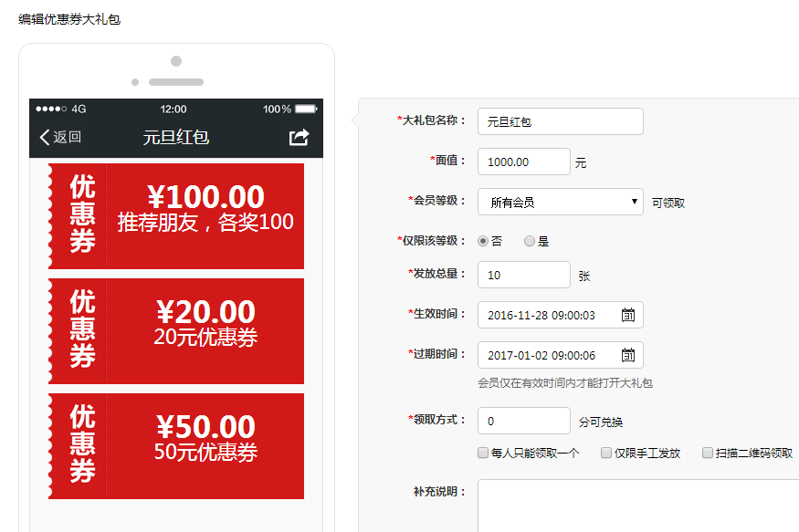
Task: Open calendar picker for 过期时间
Action: point(628,355)
